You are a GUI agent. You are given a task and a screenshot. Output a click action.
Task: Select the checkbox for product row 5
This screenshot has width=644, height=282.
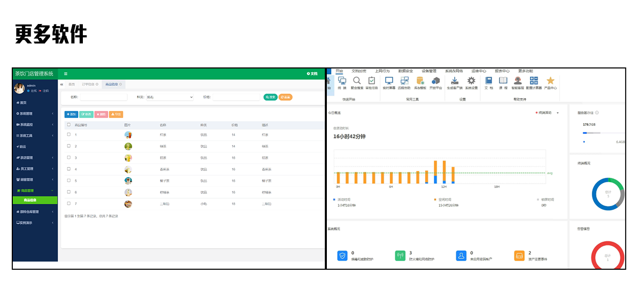[69, 180]
